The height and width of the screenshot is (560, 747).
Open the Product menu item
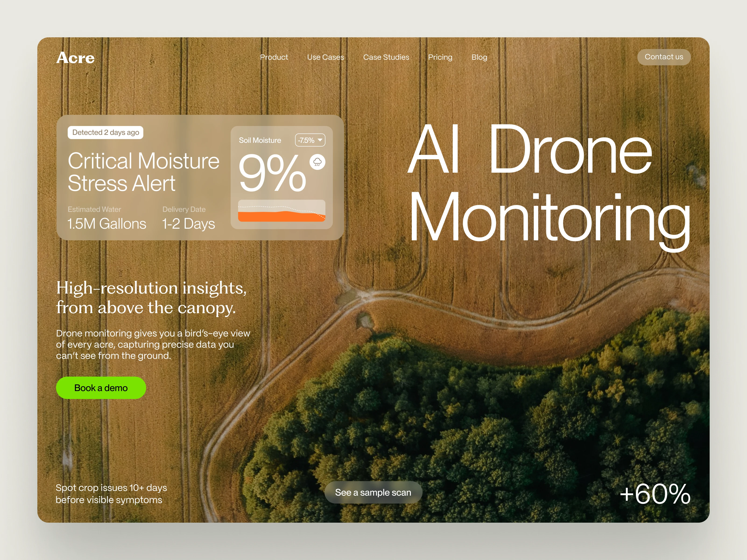coord(274,57)
